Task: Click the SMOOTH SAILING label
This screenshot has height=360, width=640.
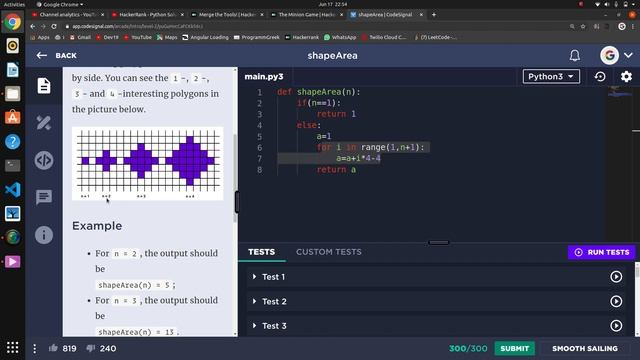Action: 584,349
